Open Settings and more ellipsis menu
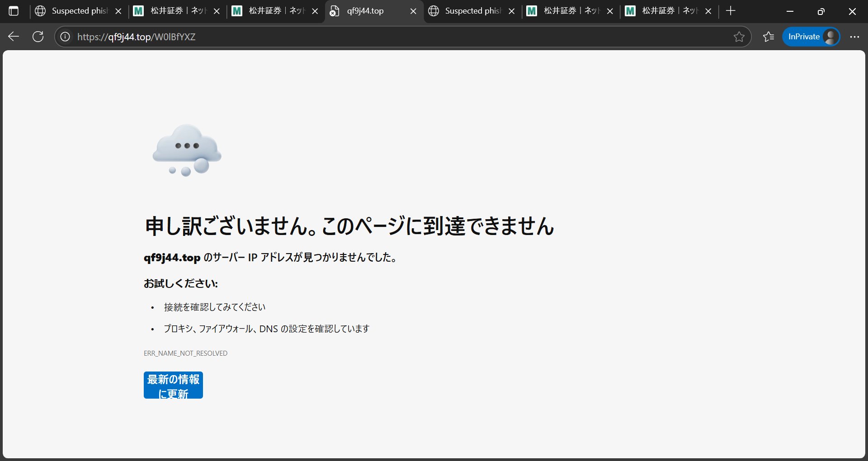The width and height of the screenshot is (868, 461). 854,37
